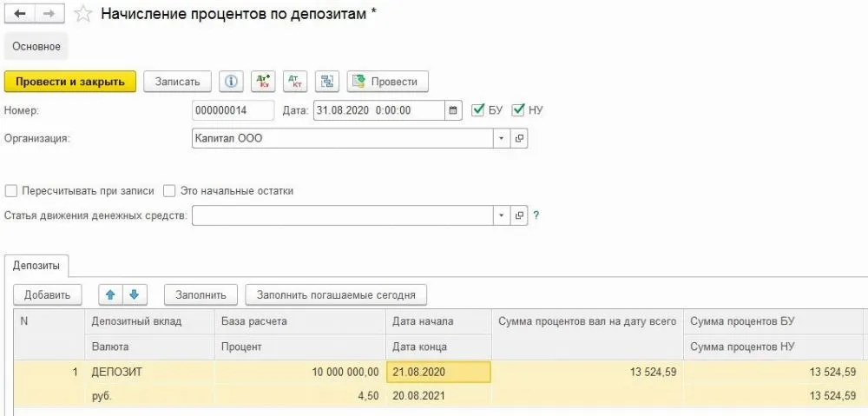Add document to favorites with star icon
Image resolution: width=868 pixels, height=416 pixels.
coord(82,14)
